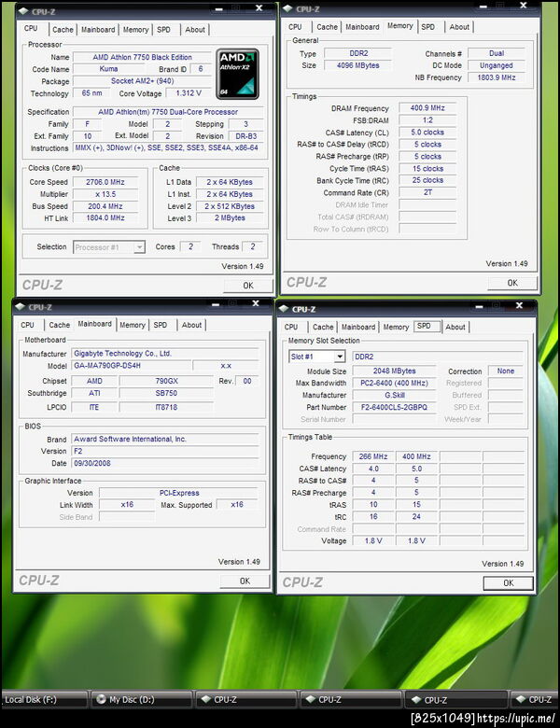Viewport: 560px width, 728px height.
Task: Click BIOS date 09/30/2008
Action: pyautogui.click(x=165, y=463)
